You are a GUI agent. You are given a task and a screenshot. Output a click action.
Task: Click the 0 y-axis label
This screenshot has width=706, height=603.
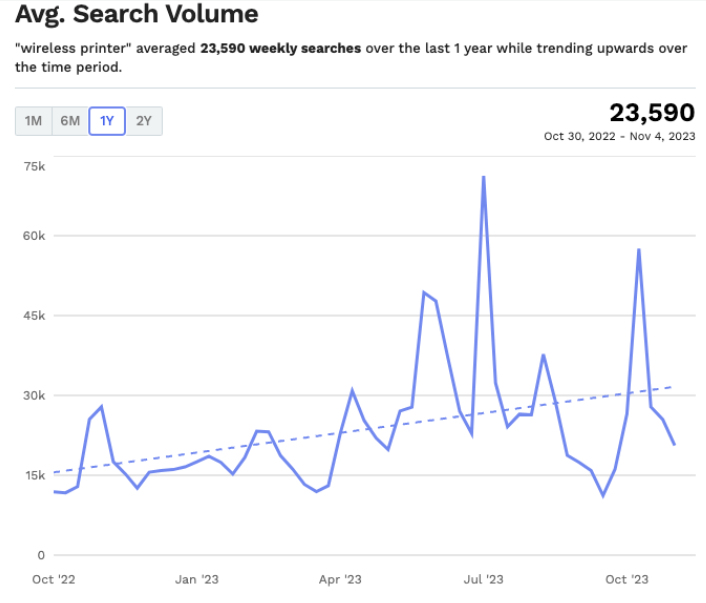pos(41,555)
